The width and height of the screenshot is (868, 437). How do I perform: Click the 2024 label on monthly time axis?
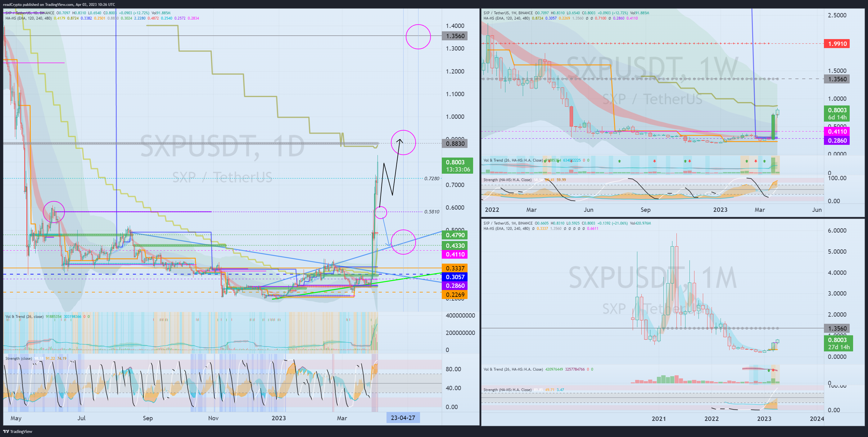coord(817,418)
